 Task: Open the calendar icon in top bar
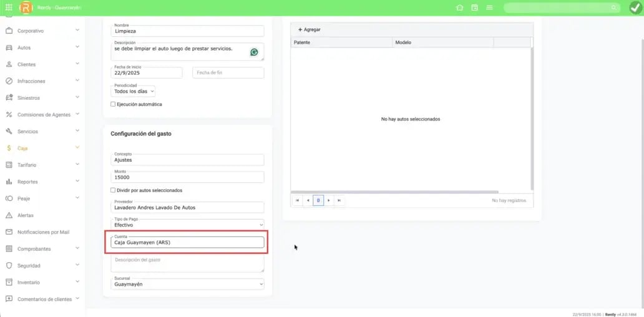475,7
